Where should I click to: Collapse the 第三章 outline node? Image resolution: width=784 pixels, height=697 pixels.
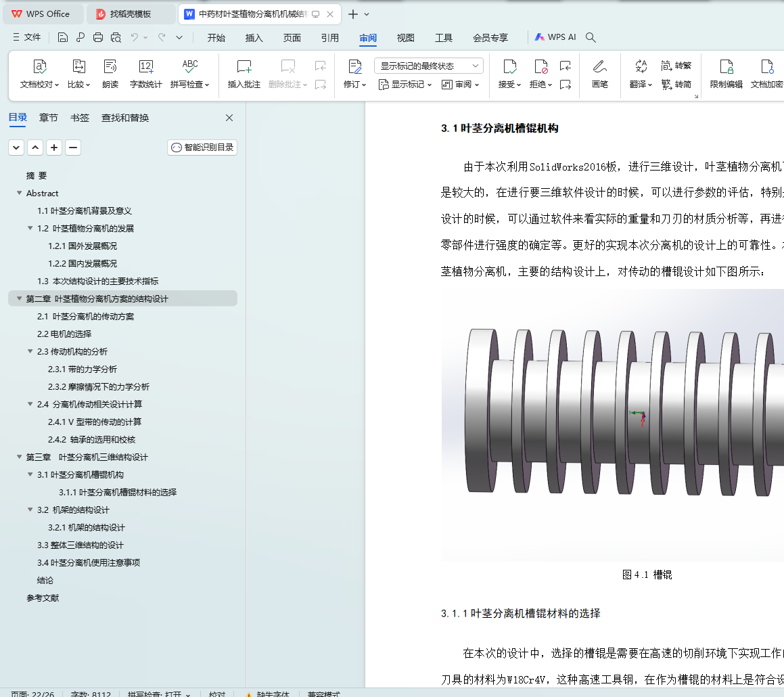pyautogui.click(x=20, y=457)
